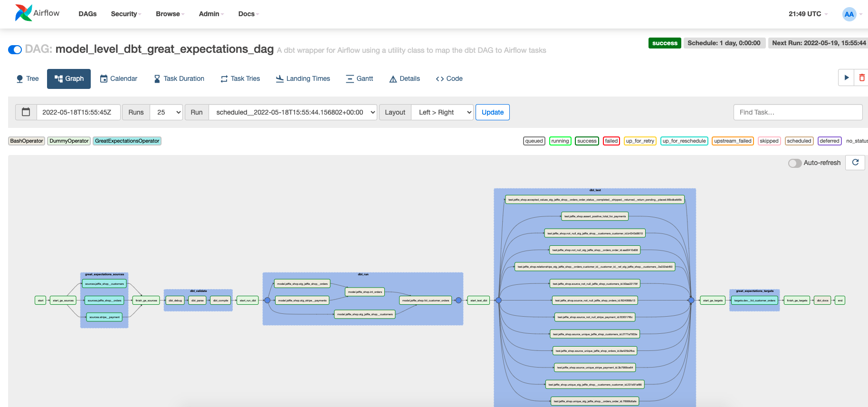Click the green success status badge
Screen dimensions: 868x407
point(665,43)
